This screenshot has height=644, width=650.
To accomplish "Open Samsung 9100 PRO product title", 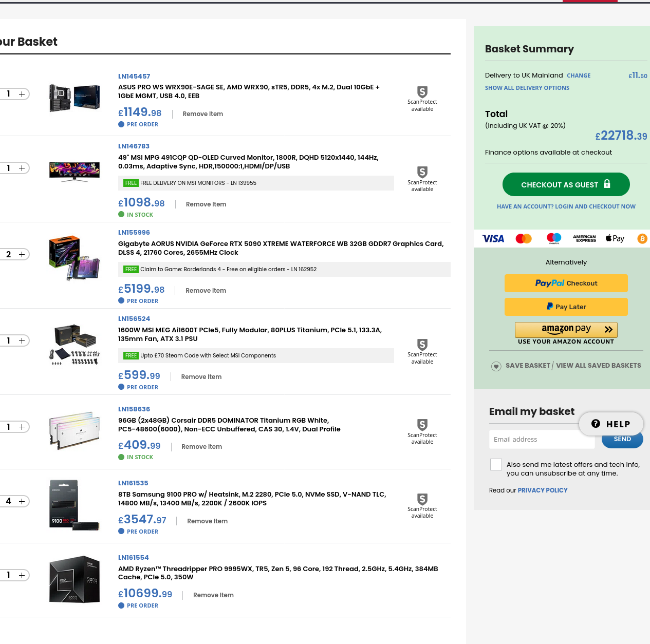I will [x=252, y=499].
